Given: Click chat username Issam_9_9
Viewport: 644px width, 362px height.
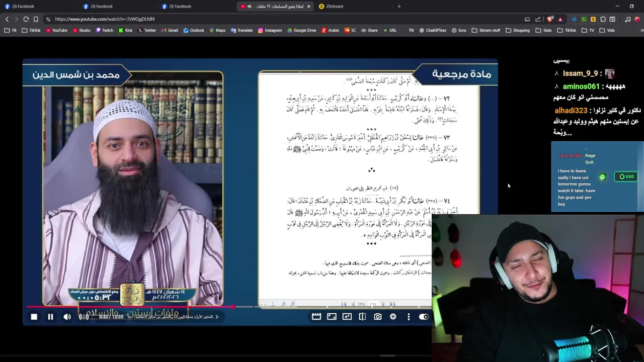Looking at the screenshot, I should pos(580,73).
